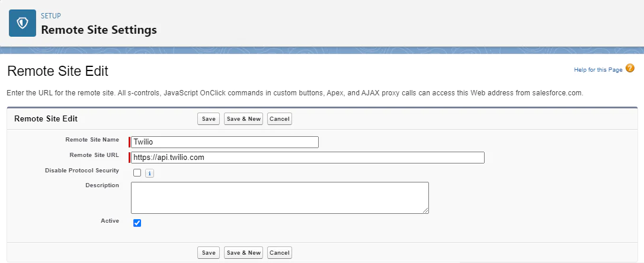The image size is (644, 263).
Task: Uncheck the Active checkbox
Action: 137,223
